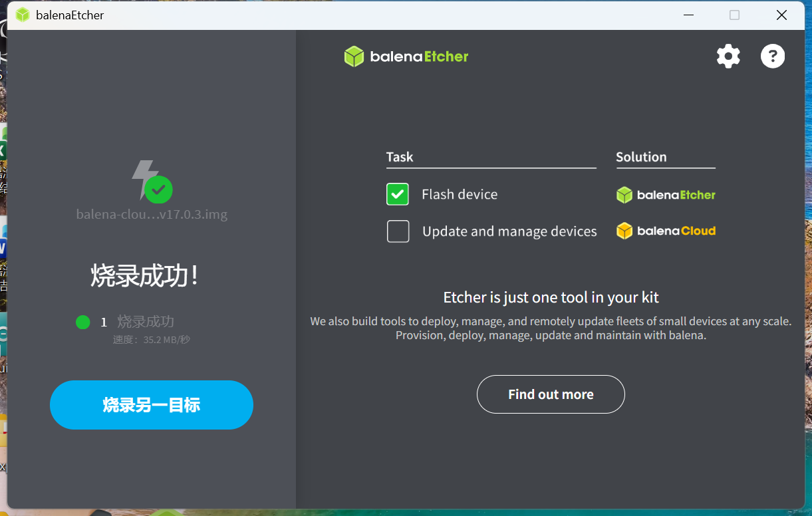Click the Etcher is just one tool heading

(x=551, y=297)
